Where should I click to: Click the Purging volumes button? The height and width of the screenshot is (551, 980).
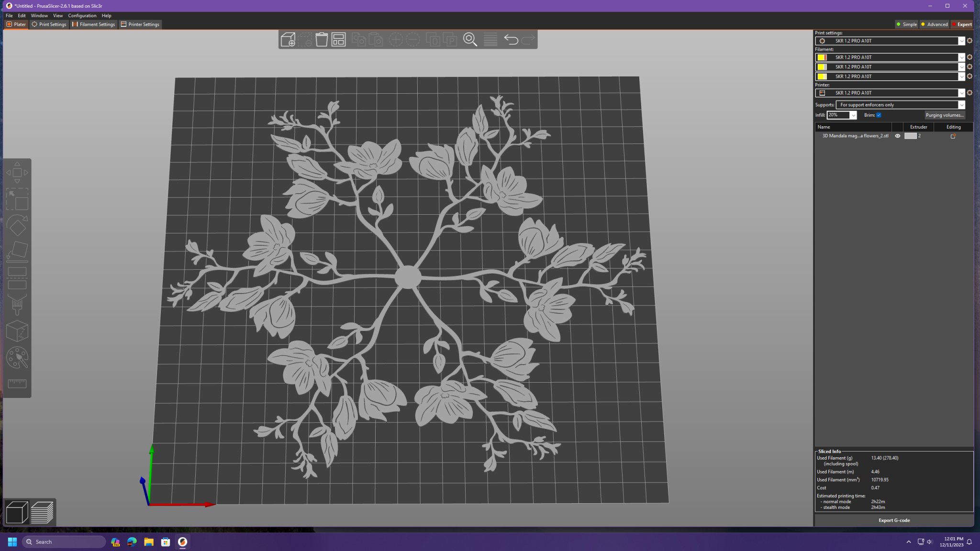(944, 115)
